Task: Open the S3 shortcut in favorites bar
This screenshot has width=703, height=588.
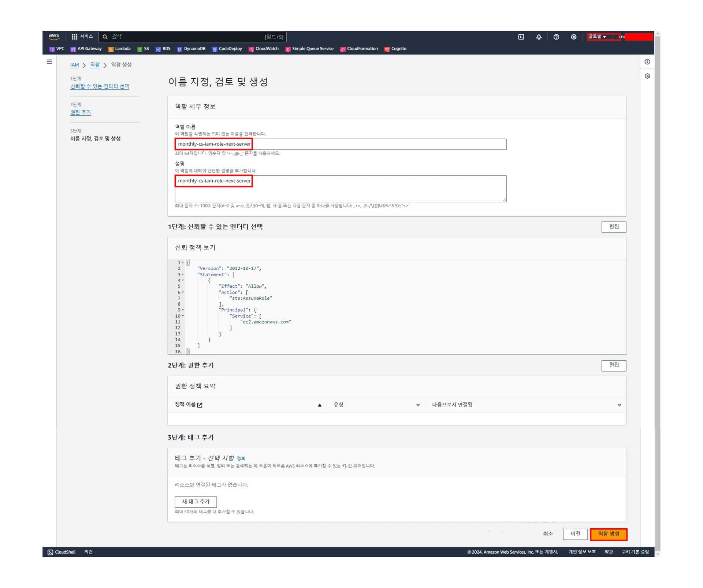Action: (143, 49)
